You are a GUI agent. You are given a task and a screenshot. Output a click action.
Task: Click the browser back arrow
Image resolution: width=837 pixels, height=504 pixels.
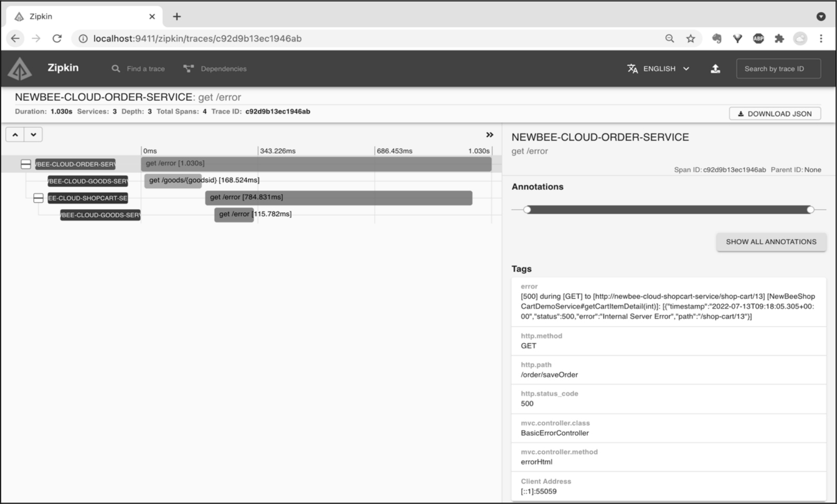coord(15,38)
